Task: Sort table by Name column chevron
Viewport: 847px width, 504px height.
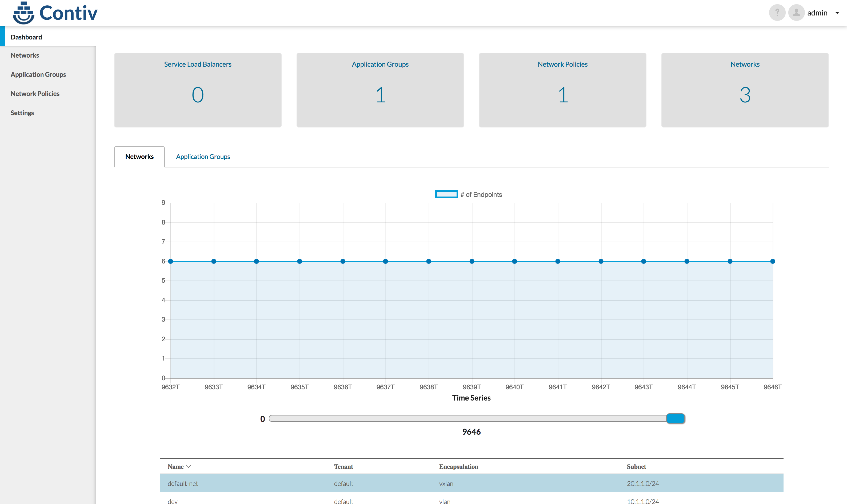Action: [189, 467]
